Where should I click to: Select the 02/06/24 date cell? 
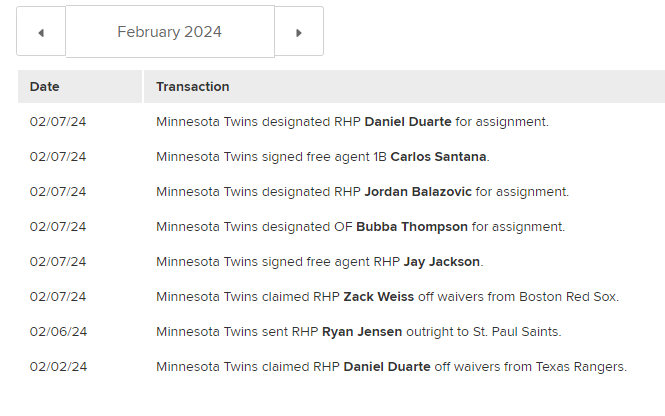click(x=58, y=332)
